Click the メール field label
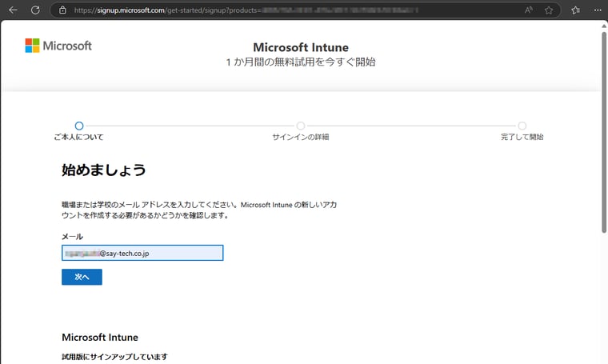Viewport: 608px width, 364px height. tap(72, 237)
